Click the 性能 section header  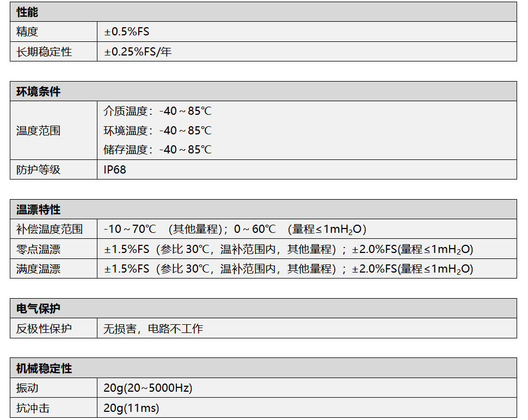(x=27, y=12)
